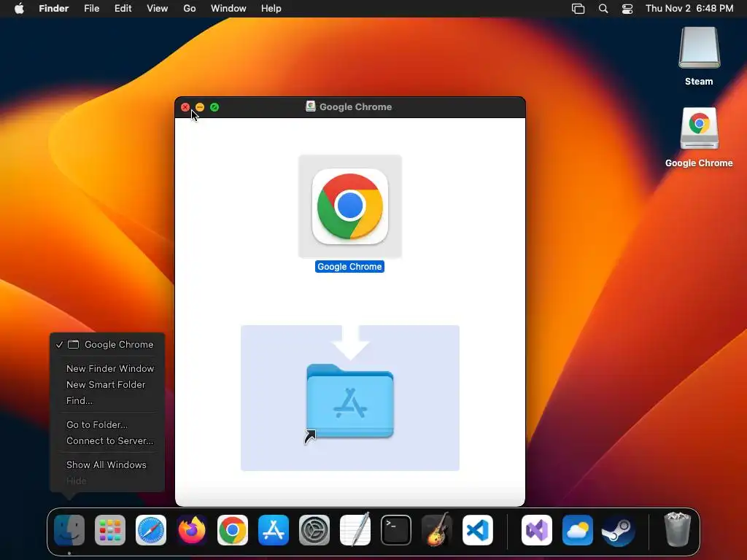
Task: Launch Safari from the Dock
Action: 151,530
